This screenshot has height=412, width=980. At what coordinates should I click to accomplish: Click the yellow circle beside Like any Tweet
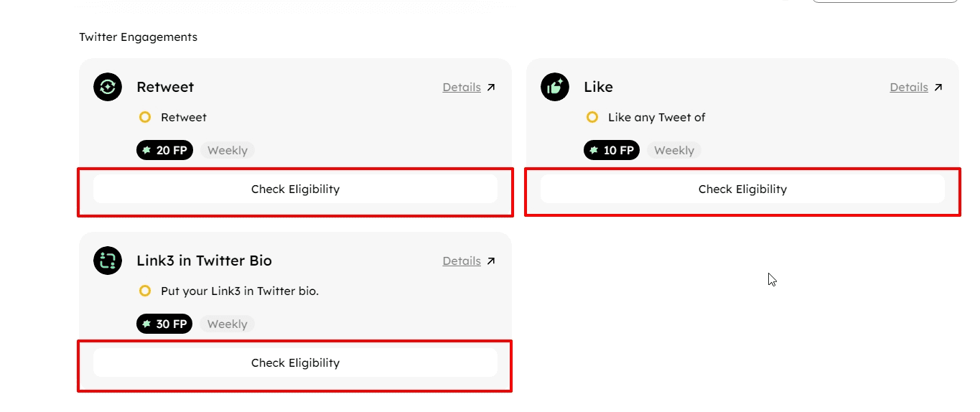click(592, 117)
